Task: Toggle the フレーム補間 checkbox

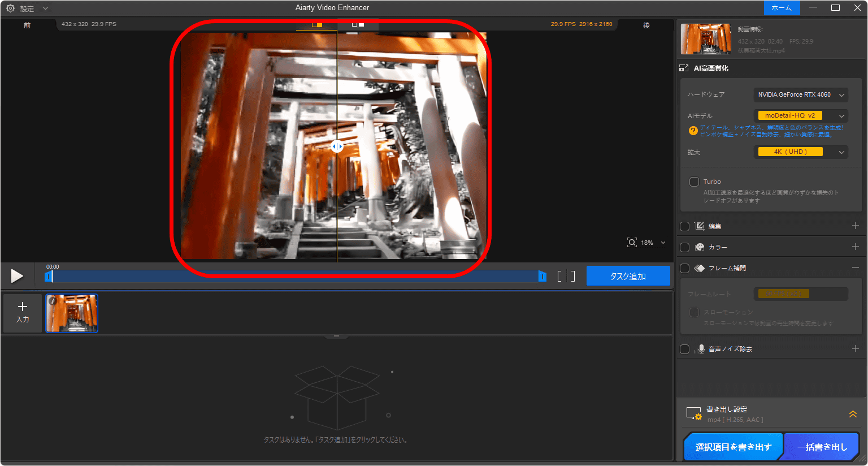Action: tap(684, 268)
